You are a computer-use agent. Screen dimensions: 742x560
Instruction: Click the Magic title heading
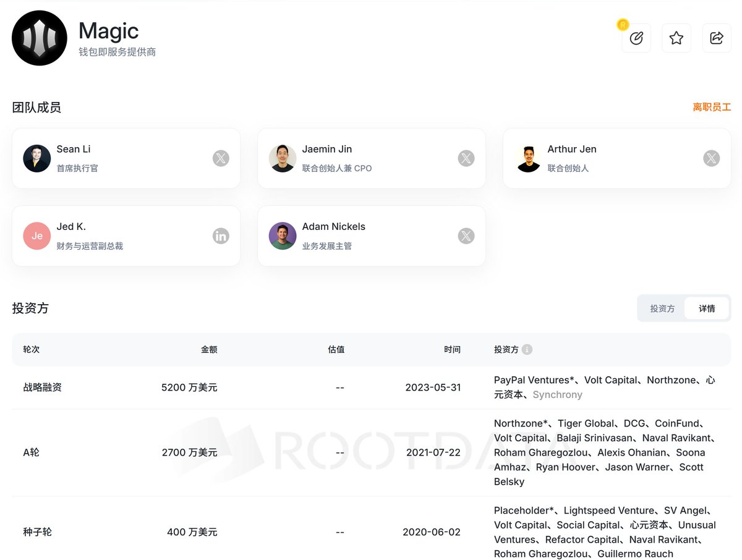point(109,30)
